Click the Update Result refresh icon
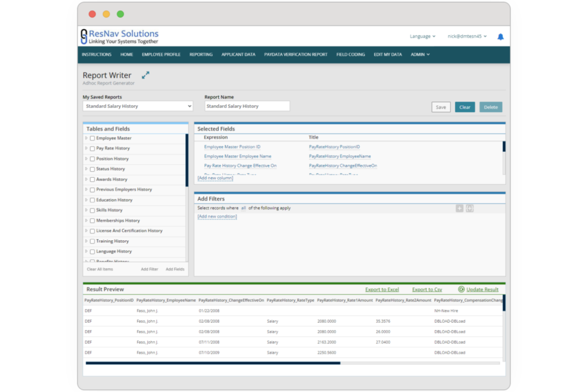This screenshot has height=392, width=588. (x=461, y=289)
